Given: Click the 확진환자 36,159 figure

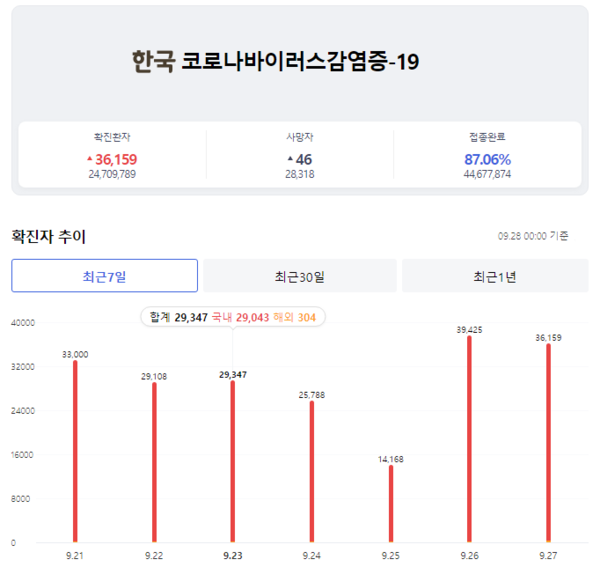Looking at the screenshot, I should tap(116, 159).
